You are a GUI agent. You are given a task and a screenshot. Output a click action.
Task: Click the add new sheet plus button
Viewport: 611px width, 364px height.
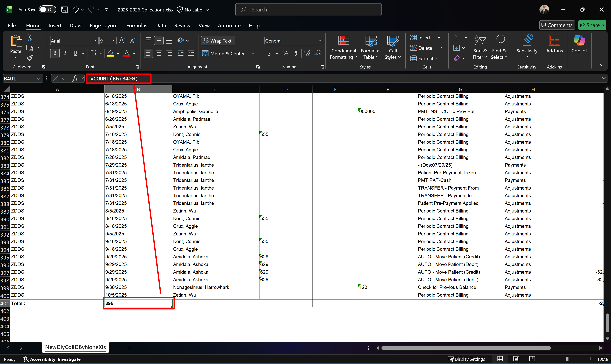click(x=130, y=348)
